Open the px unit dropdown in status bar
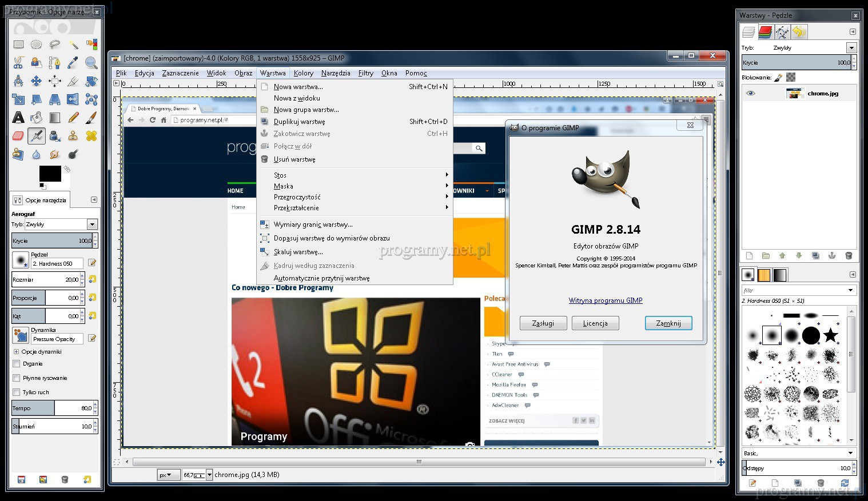This screenshot has height=501, width=868. [x=168, y=475]
